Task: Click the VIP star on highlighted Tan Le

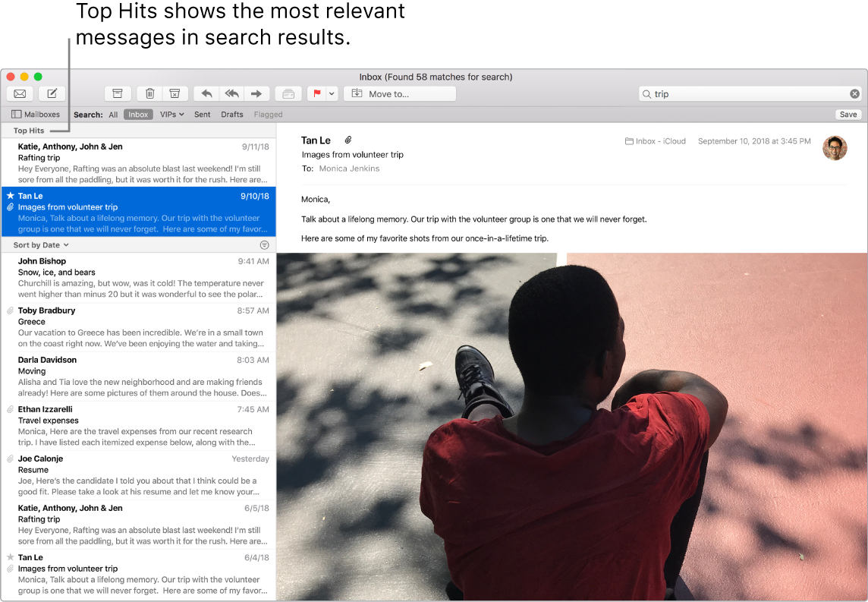Action: coord(10,196)
